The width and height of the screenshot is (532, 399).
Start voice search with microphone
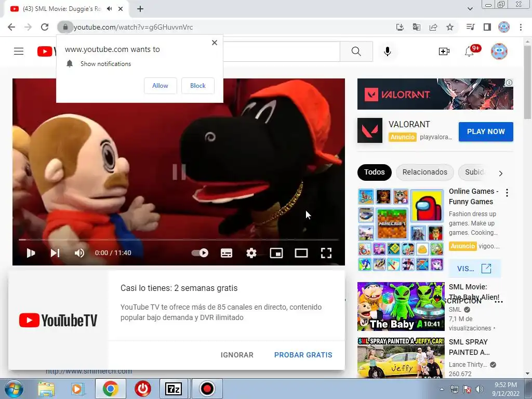click(388, 51)
